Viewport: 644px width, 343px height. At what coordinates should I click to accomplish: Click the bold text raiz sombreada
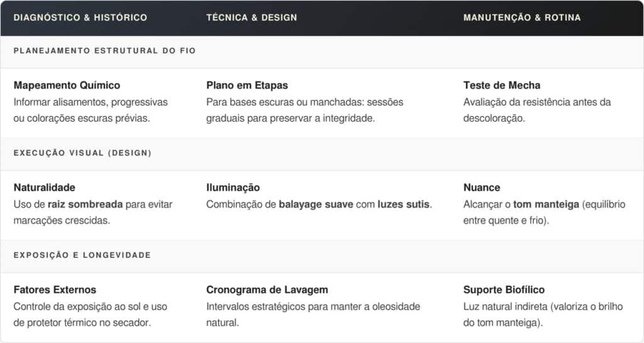[86, 205]
